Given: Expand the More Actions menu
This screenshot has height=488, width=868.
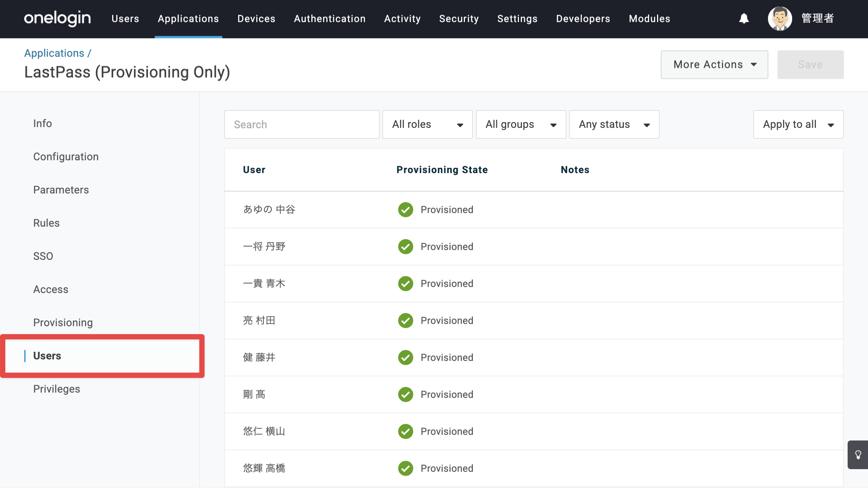Looking at the screenshot, I should (714, 64).
